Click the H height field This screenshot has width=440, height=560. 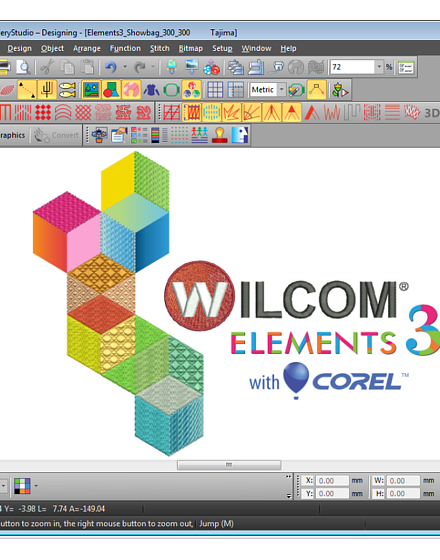[x=402, y=493]
